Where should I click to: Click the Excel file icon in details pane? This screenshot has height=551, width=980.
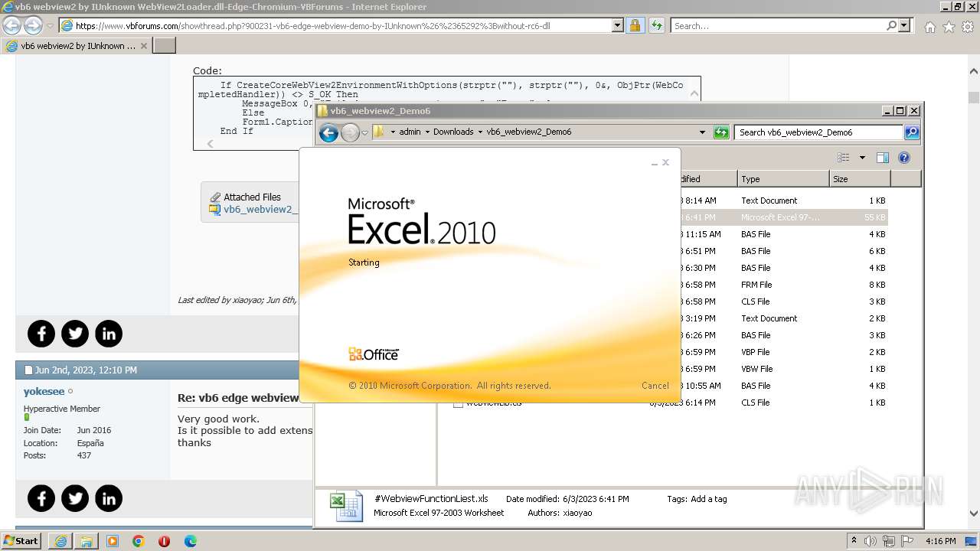point(345,507)
